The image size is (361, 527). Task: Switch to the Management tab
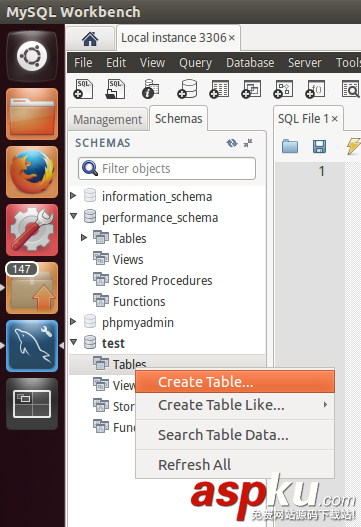[x=108, y=119]
